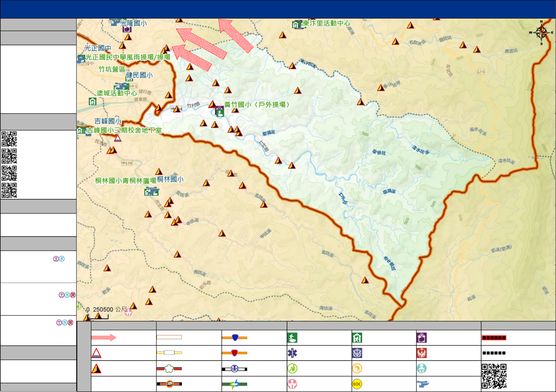Click the yellow road line sample in the legend
556x392 pixels.
click(169, 352)
